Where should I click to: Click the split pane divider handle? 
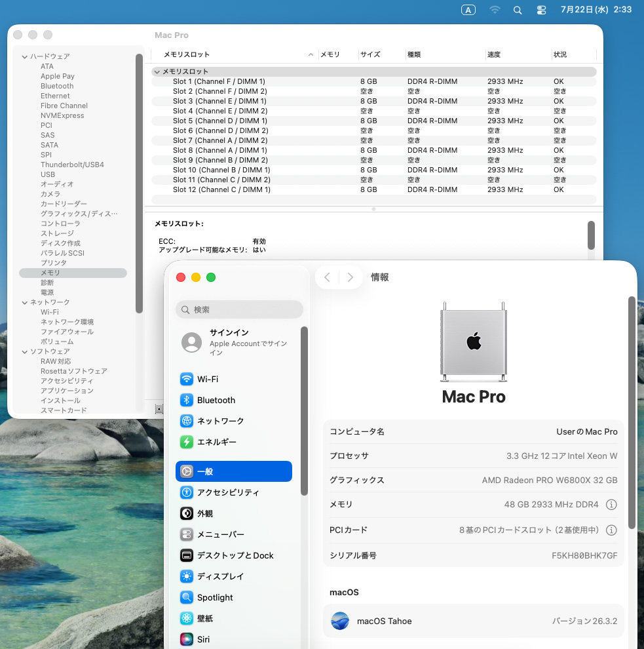click(373, 209)
